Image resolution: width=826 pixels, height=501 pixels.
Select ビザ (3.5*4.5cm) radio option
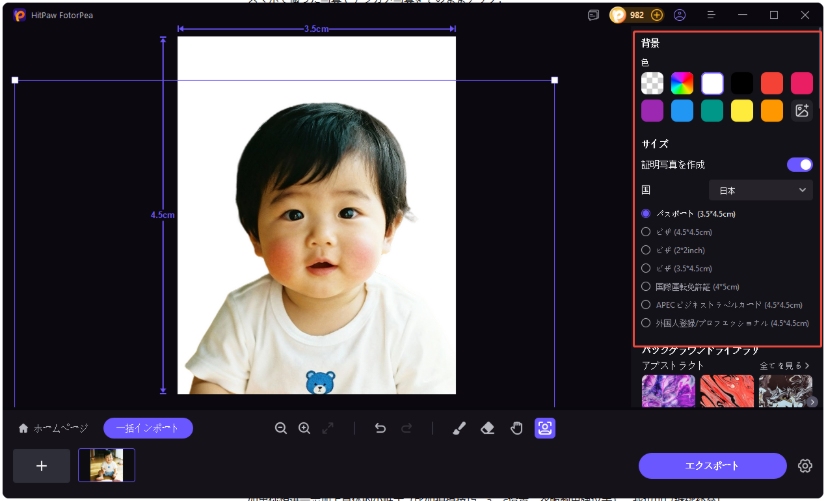coord(646,268)
